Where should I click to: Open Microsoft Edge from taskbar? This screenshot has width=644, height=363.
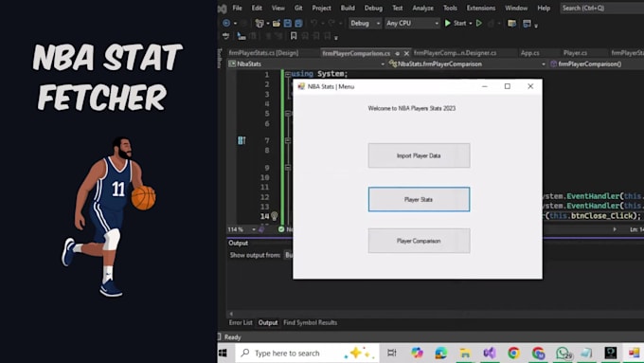pyautogui.click(x=441, y=353)
